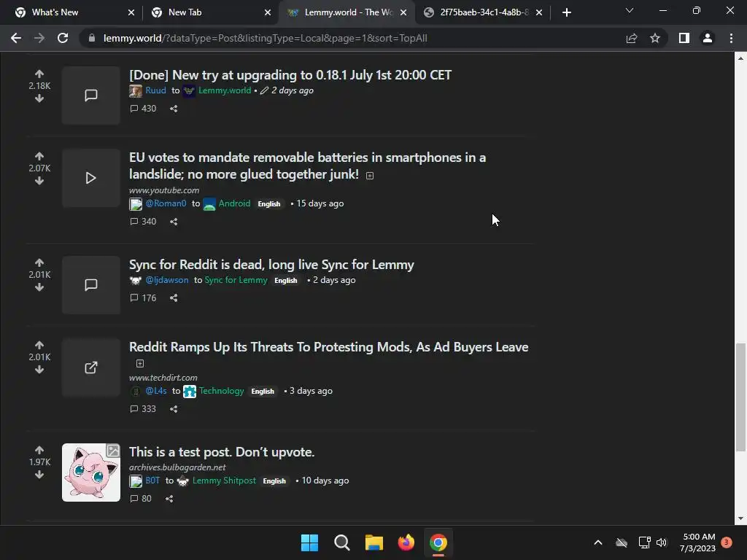The width and height of the screenshot is (747, 560).
Task: Open the Chrome three-dot menu
Action: tap(731, 38)
